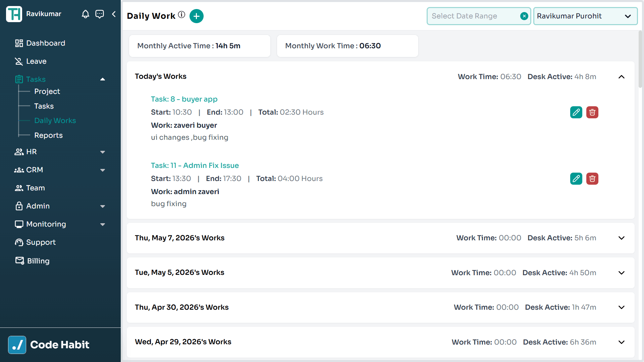Open the notifications bell
This screenshot has height=362, width=644.
point(86,14)
